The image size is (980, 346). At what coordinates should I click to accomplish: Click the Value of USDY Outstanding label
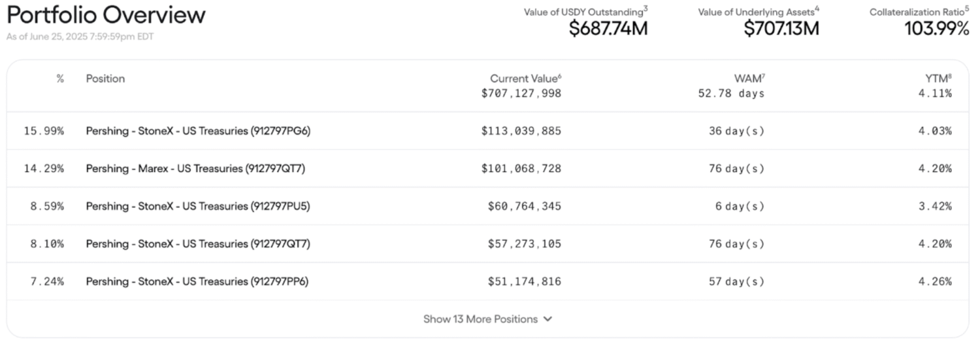coord(583,12)
